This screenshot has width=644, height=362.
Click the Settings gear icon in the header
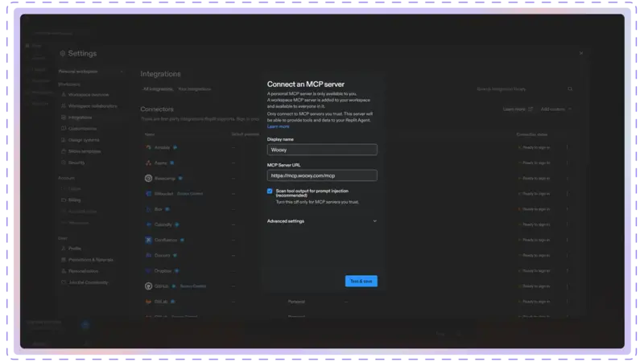pos(63,53)
